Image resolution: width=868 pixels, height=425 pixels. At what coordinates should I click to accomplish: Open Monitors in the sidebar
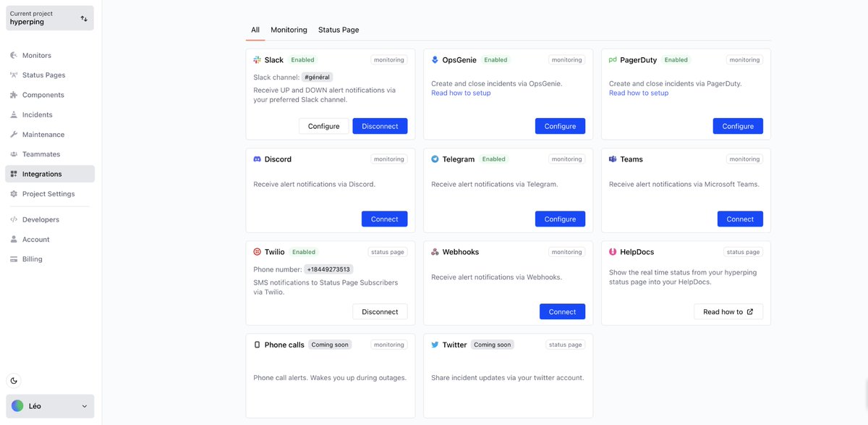coord(50,55)
